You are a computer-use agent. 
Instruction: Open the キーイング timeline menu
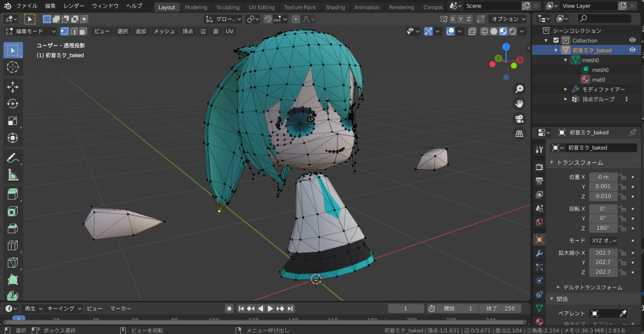pyautogui.click(x=64, y=308)
